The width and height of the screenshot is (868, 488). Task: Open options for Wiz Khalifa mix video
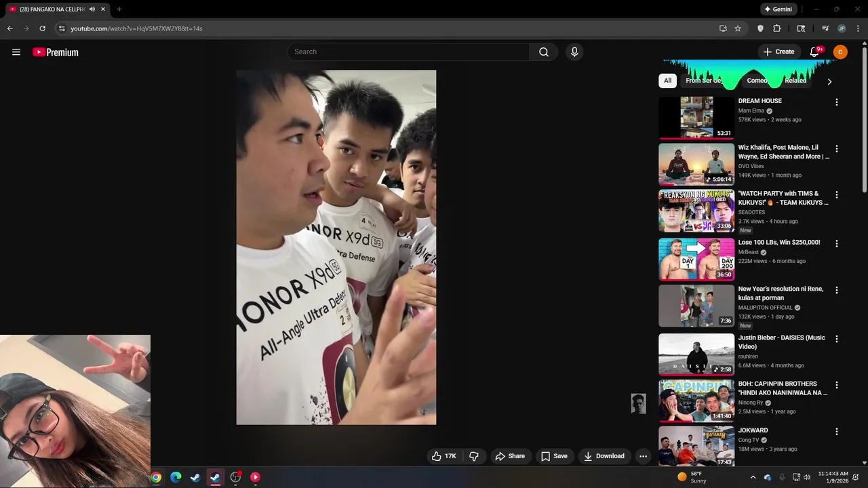click(837, 148)
